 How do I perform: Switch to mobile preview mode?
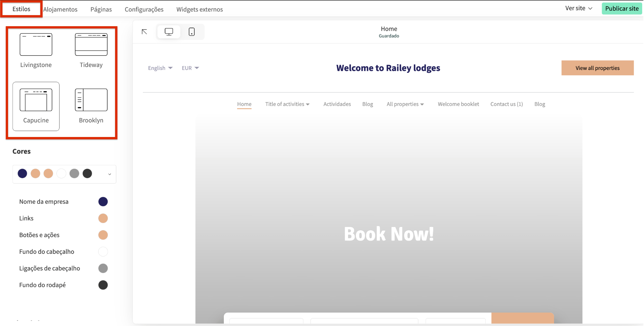point(192,32)
